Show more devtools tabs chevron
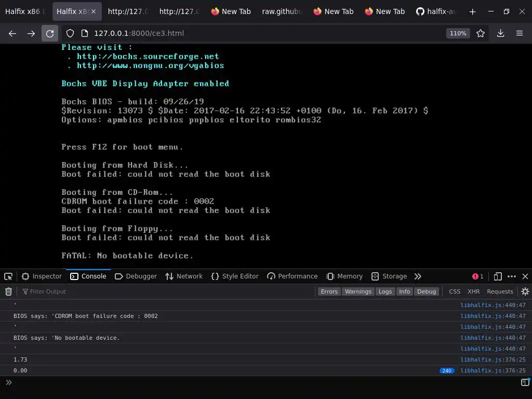 click(x=418, y=276)
